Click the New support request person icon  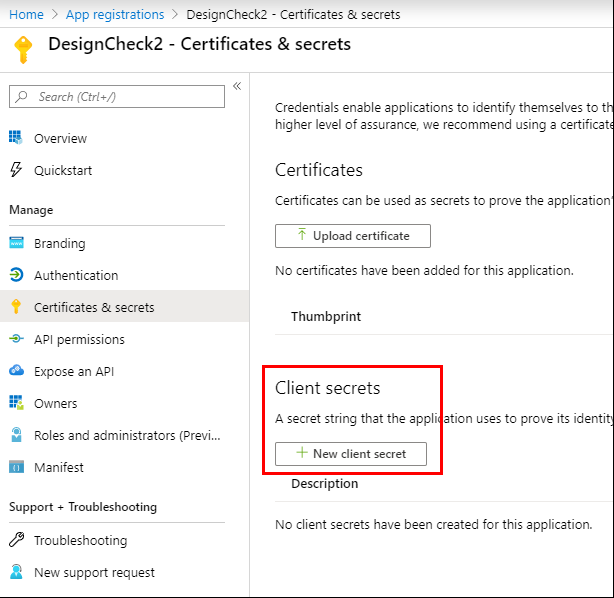pyautogui.click(x=16, y=572)
